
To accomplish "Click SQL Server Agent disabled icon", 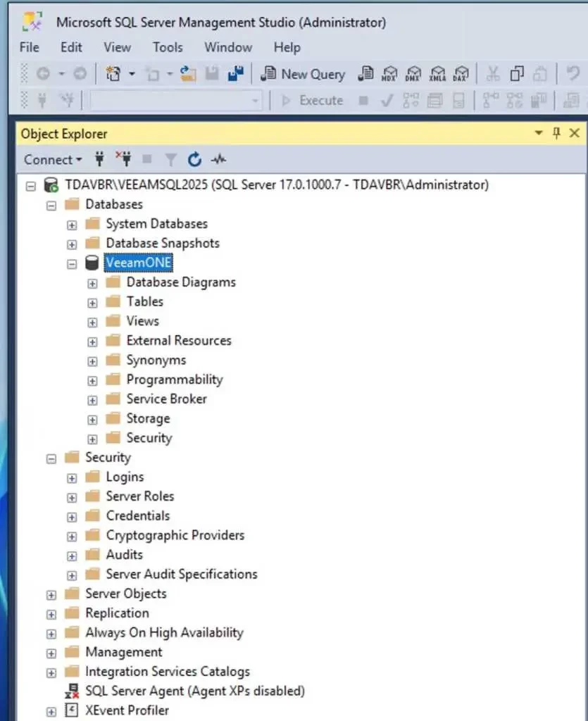I will click(x=72, y=691).
